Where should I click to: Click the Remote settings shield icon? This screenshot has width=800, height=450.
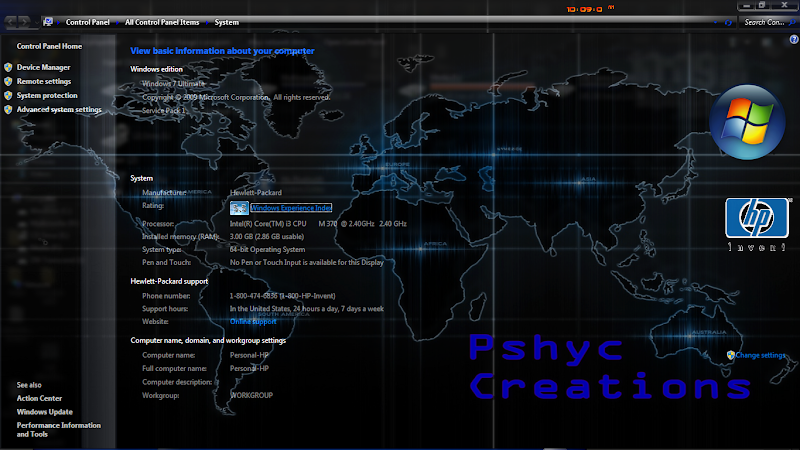[8, 82]
